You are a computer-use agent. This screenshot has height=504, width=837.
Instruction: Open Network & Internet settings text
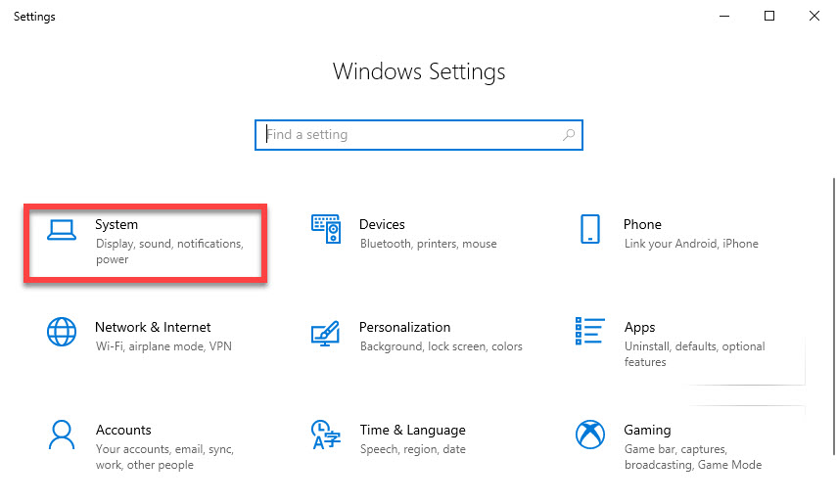[153, 327]
